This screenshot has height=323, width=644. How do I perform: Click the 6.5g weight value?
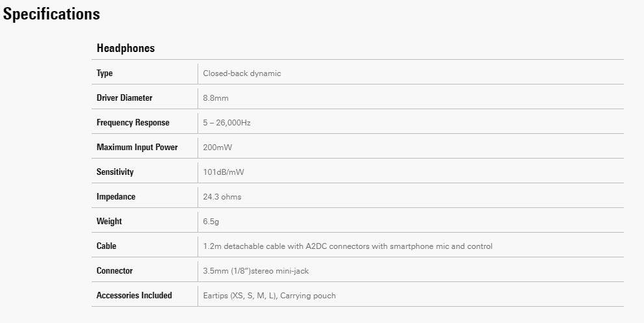point(211,222)
